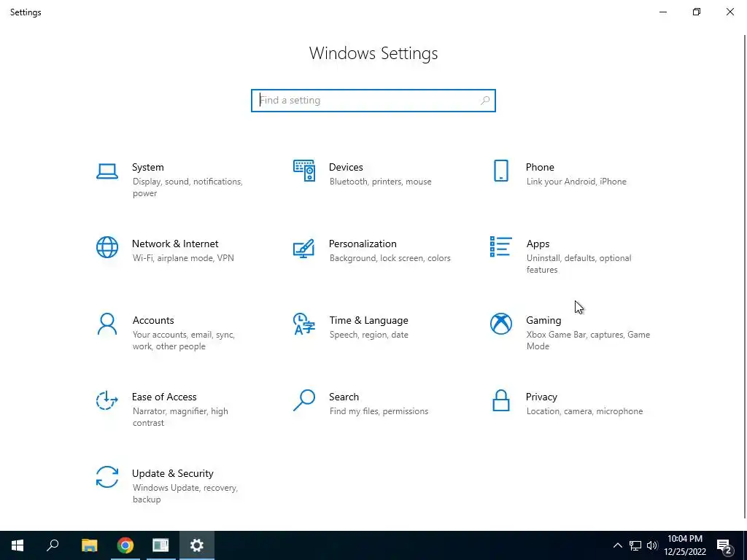This screenshot has width=747, height=560.
Task: Focus the Find a setting search box
Action: point(373,101)
